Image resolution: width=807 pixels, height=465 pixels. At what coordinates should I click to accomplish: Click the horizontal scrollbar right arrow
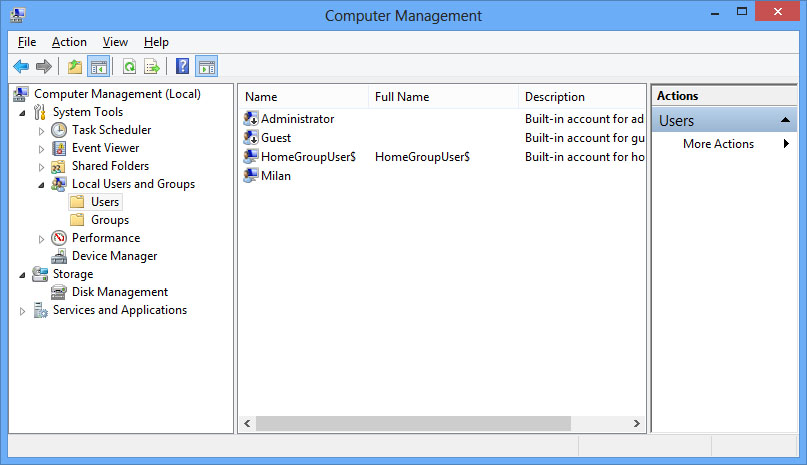click(x=637, y=423)
